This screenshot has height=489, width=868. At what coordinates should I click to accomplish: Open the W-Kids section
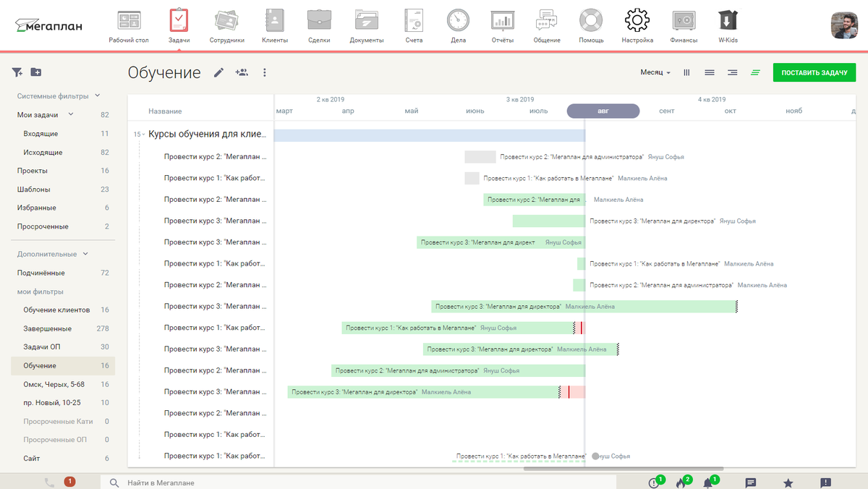tap(728, 27)
